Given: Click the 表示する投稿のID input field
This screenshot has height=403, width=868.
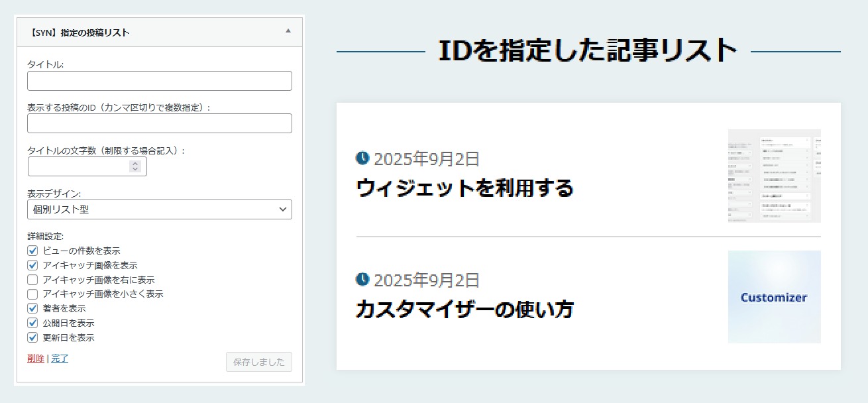Looking at the screenshot, I should coord(159,123).
